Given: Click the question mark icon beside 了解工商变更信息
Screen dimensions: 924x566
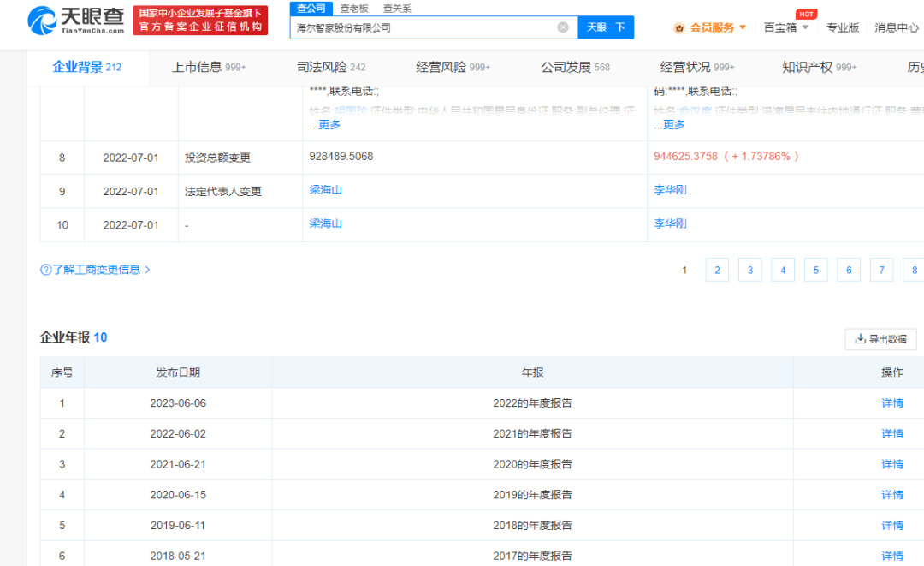Looking at the screenshot, I should [x=45, y=270].
